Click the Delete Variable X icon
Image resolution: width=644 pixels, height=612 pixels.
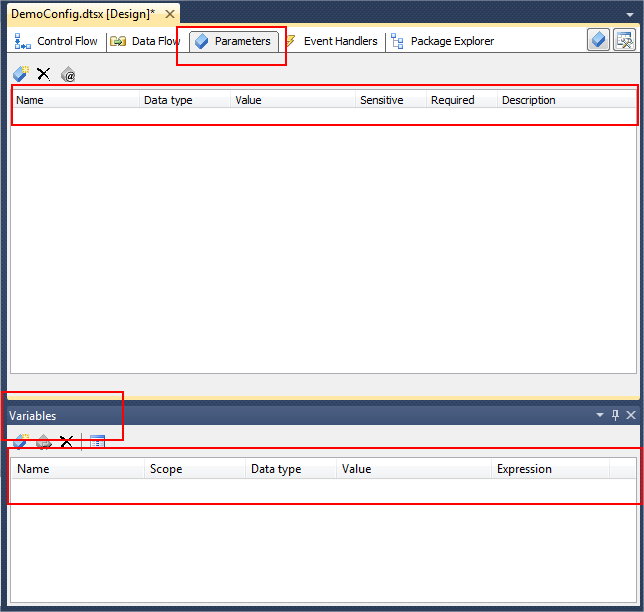point(67,441)
